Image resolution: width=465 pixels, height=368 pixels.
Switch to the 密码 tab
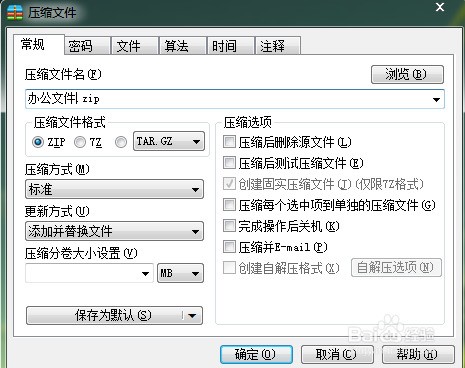pyautogui.click(x=87, y=46)
